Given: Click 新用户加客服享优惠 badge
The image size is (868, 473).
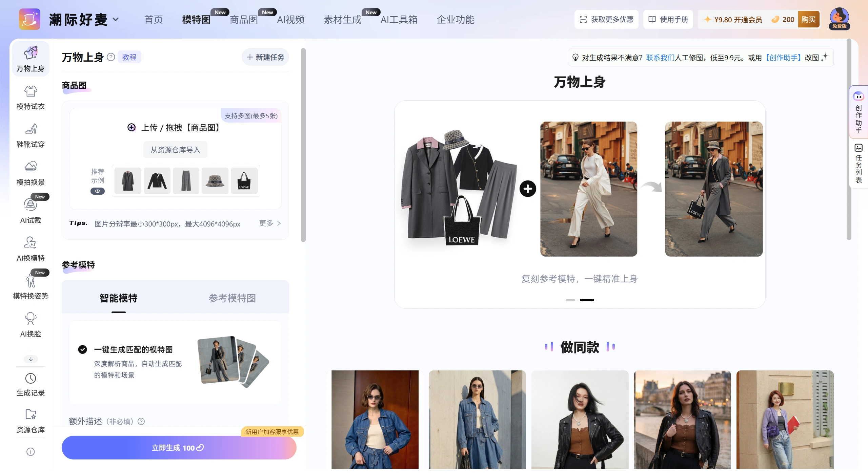Looking at the screenshot, I should tap(272, 432).
